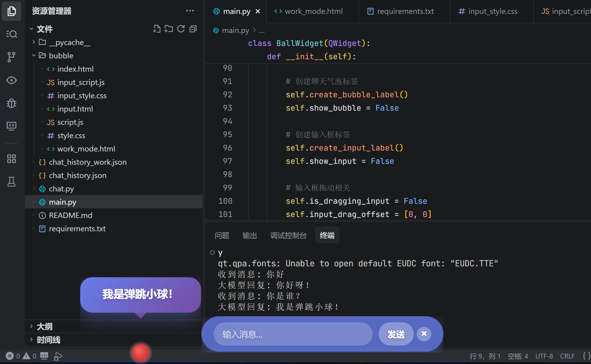Collapse the bubble folder
The height and width of the screenshot is (364, 591).
coord(34,56)
